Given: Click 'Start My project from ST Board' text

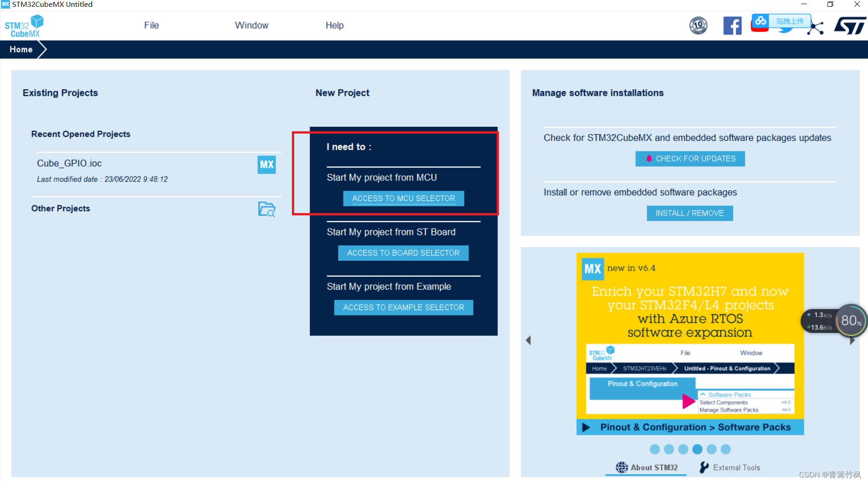Looking at the screenshot, I should [391, 232].
